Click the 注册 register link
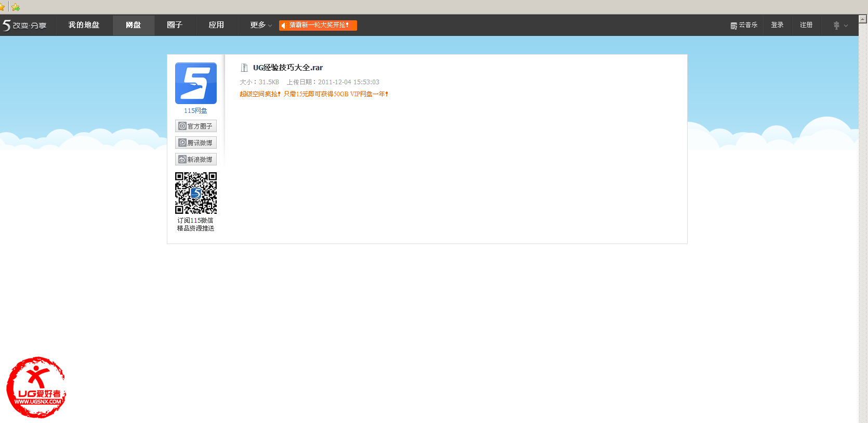The width and height of the screenshot is (868, 423). (806, 25)
